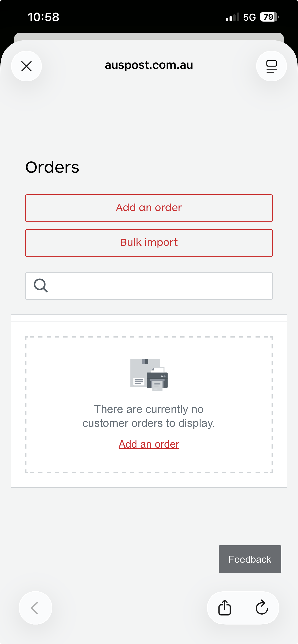Open the share sheet icon
Image resolution: width=298 pixels, height=644 pixels.
pos(224,608)
